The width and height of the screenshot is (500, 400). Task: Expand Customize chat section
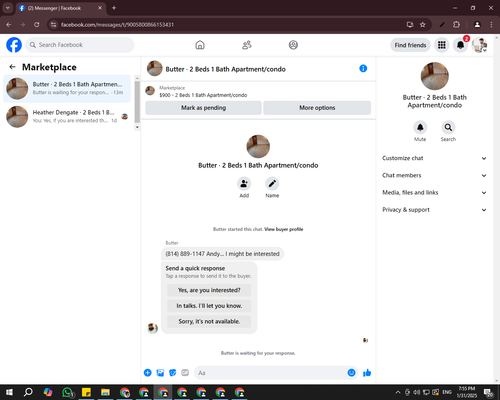tap(434, 158)
